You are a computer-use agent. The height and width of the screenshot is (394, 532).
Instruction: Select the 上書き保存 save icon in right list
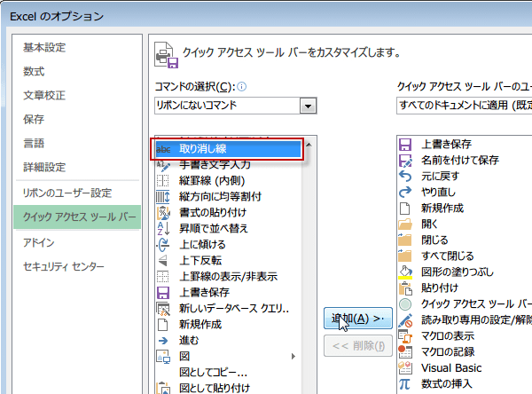pos(406,144)
